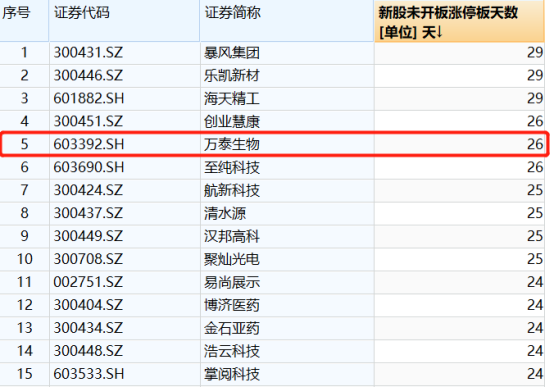Viewport: 554px width, 387px height.
Task: Select stock code 300708.SZ
Action: pos(88,259)
